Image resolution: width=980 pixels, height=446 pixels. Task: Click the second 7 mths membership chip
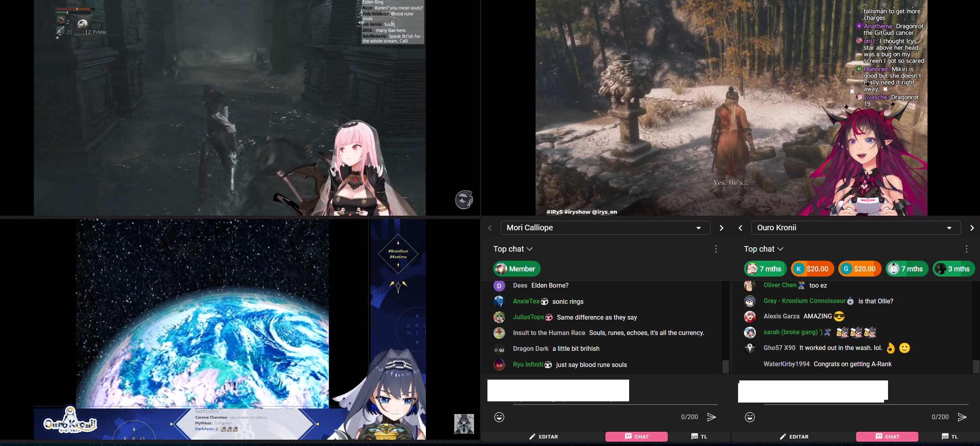[907, 269]
